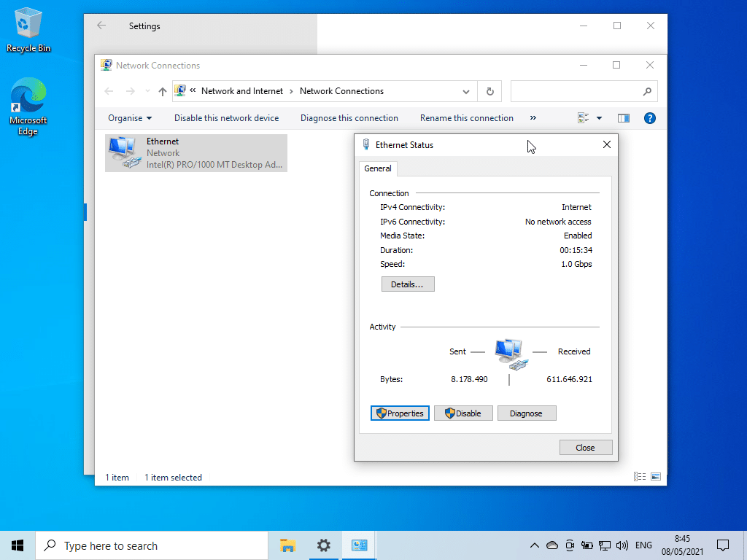Open the network tray icon

(605, 545)
